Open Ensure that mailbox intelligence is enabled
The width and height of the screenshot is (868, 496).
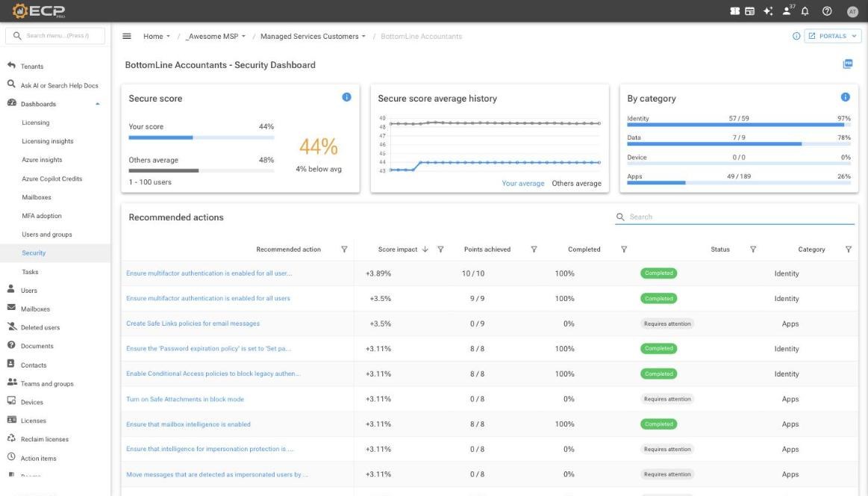pos(188,424)
